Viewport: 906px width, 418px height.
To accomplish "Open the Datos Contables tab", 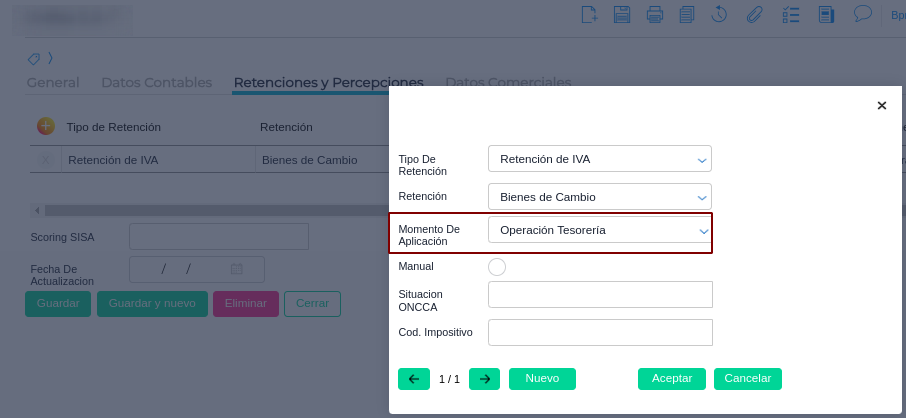I will tap(157, 82).
